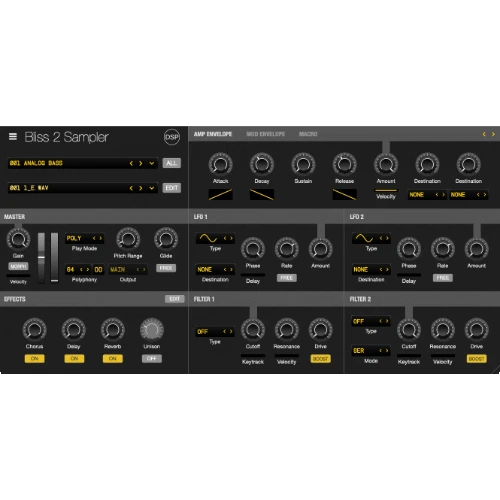Adjust the LFO 1 Amount knob
This screenshot has width=500, height=500.
click(x=320, y=249)
